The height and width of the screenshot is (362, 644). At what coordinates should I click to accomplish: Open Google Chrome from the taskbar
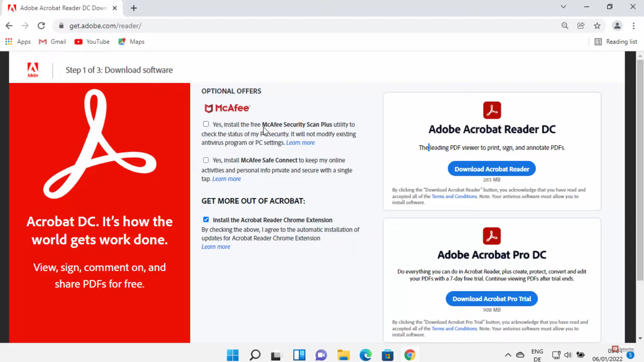coord(410,355)
